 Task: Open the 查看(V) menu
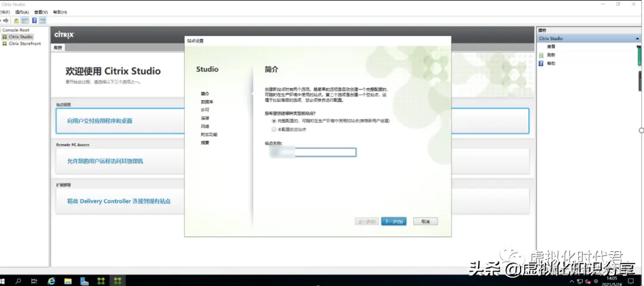tap(41, 13)
